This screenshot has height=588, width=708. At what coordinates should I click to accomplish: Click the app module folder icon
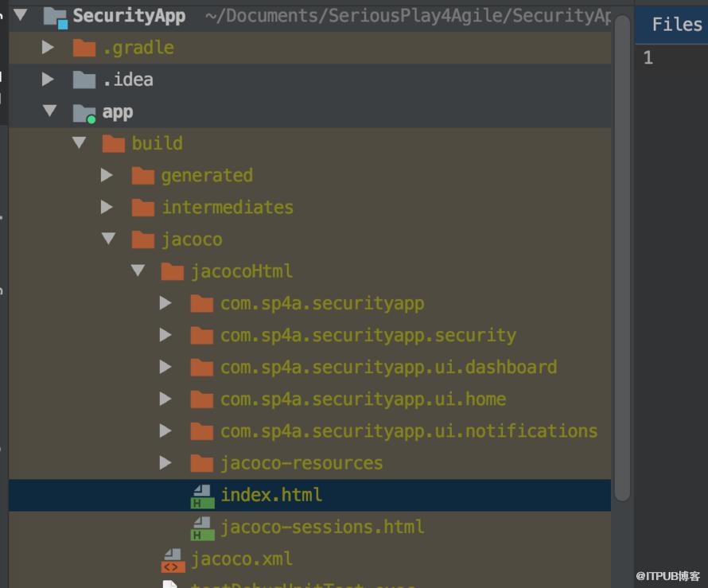pyautogui.click(x=84, y=113)
